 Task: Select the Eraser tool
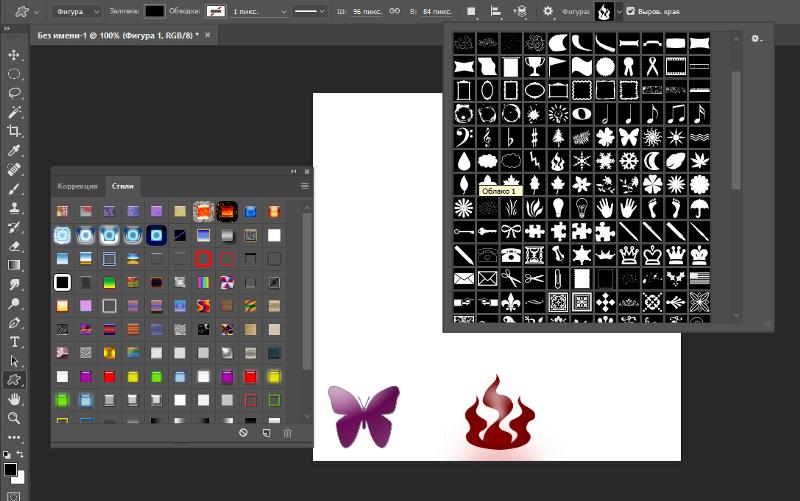[x=14, y=246]
